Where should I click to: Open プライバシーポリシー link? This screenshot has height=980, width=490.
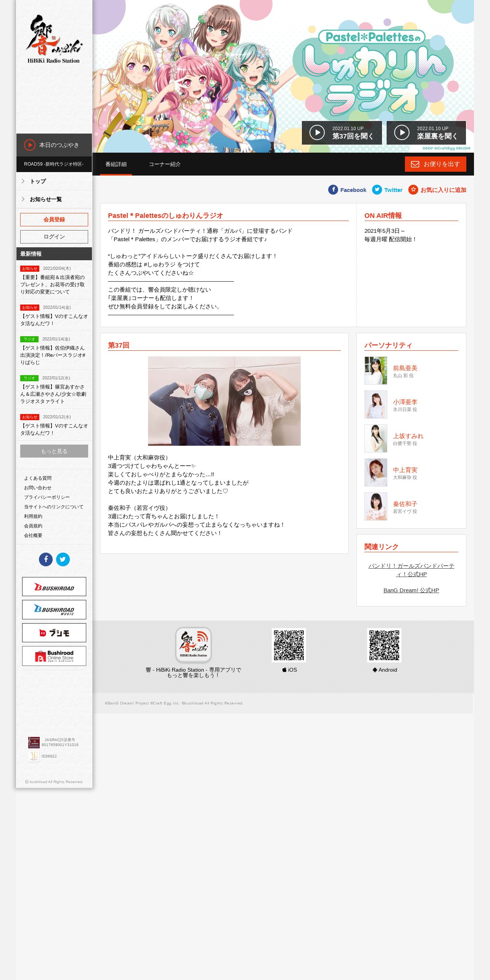[x=47, y=497]
